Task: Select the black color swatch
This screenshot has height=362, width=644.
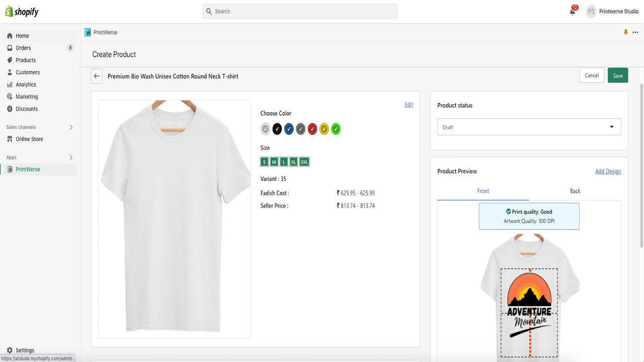Action: click(277, 129)
